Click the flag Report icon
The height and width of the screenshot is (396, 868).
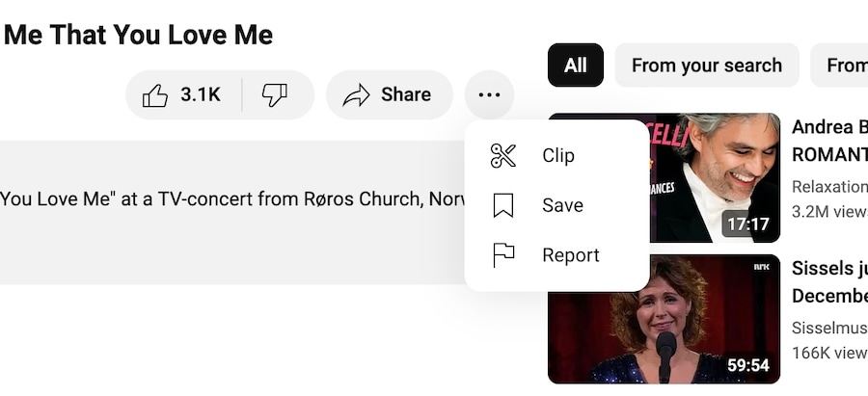click(503, 255)
